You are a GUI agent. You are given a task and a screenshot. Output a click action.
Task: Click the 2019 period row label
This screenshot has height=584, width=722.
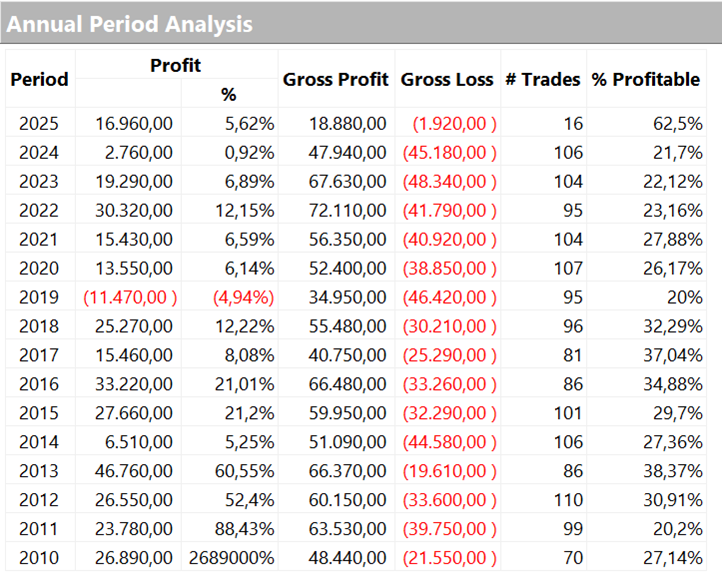click(x=39, y=297)
